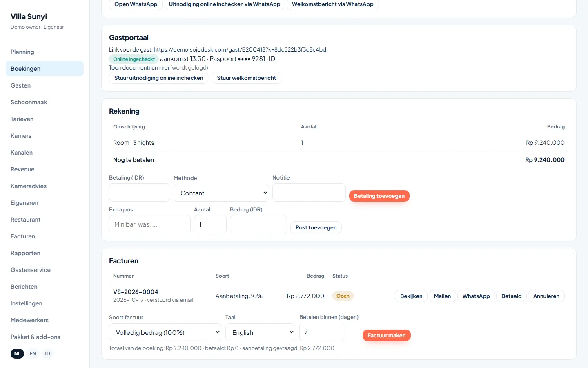This screenshot has width=588, height=368.
Task: Open Tarieven page
Action: [x=45, y=119]
